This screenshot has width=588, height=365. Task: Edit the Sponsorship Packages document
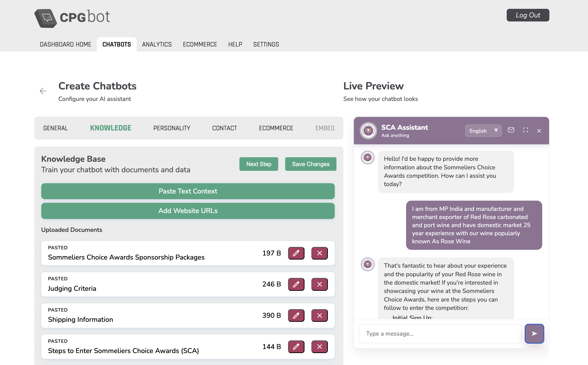(x=296, y=253)
